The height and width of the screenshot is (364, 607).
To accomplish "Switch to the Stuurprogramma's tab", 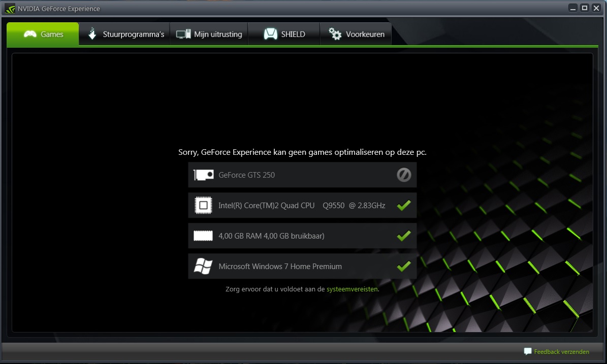I will (x=124, y=34).
